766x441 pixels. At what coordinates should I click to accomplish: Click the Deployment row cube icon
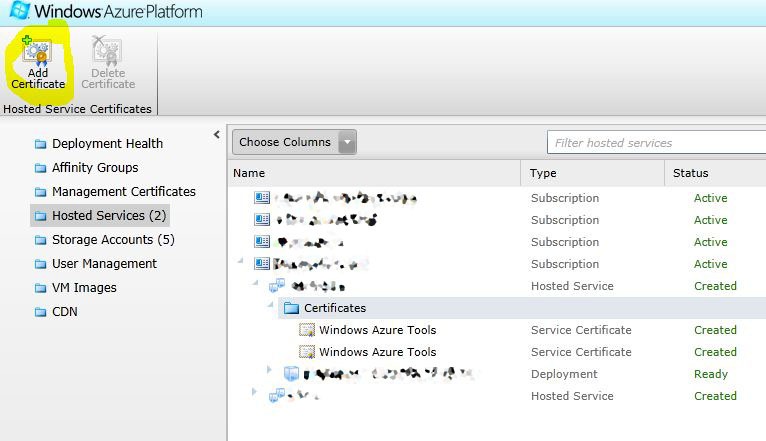[x=291, y=374]
